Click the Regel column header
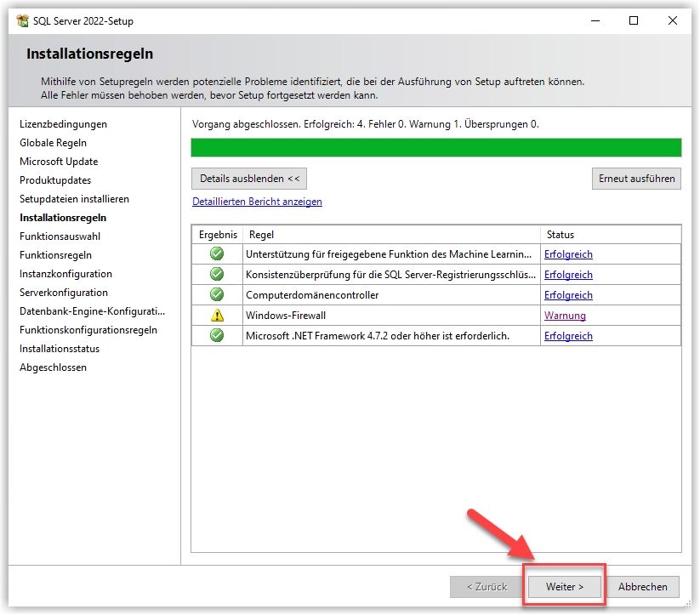Screen dimensions: 700x615 click(391, 235)
